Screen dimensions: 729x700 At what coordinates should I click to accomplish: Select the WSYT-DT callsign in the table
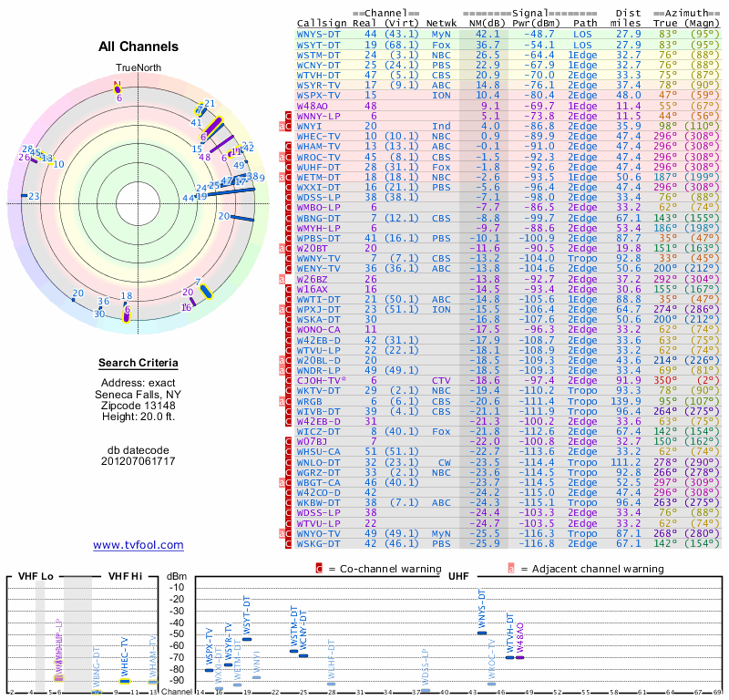coord(318,45)
